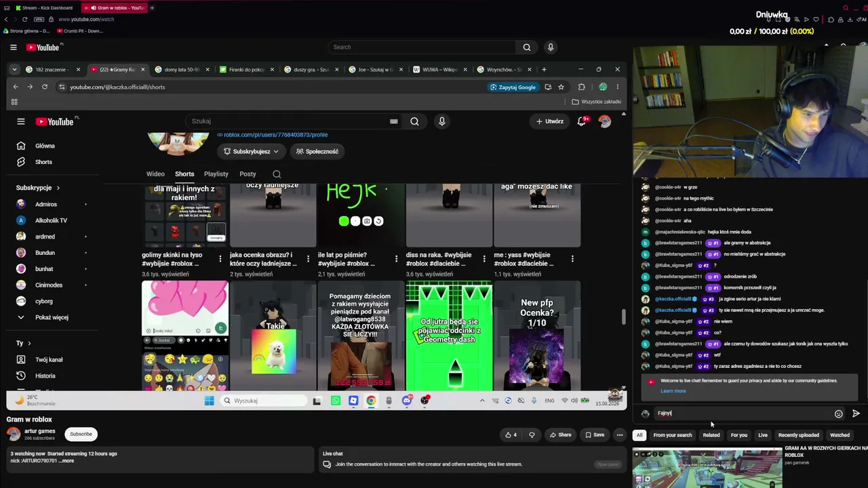
Task: Open options for 'golimy skinki na łyso' short
Action: [220, 259]
